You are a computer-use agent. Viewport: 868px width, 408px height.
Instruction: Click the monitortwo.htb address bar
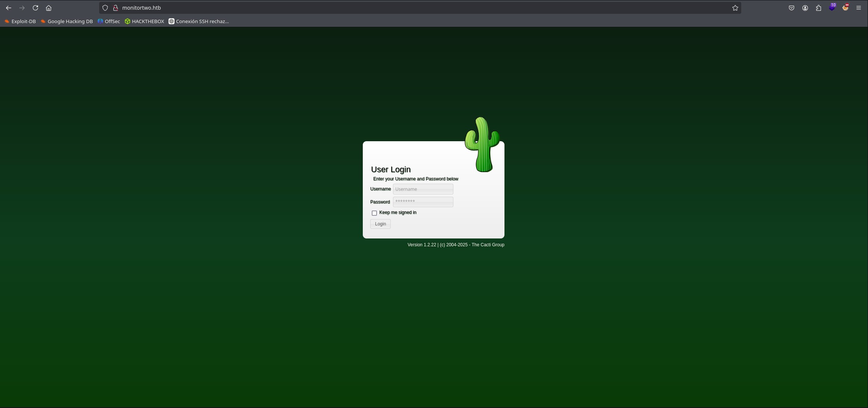[x=410, y=8]
